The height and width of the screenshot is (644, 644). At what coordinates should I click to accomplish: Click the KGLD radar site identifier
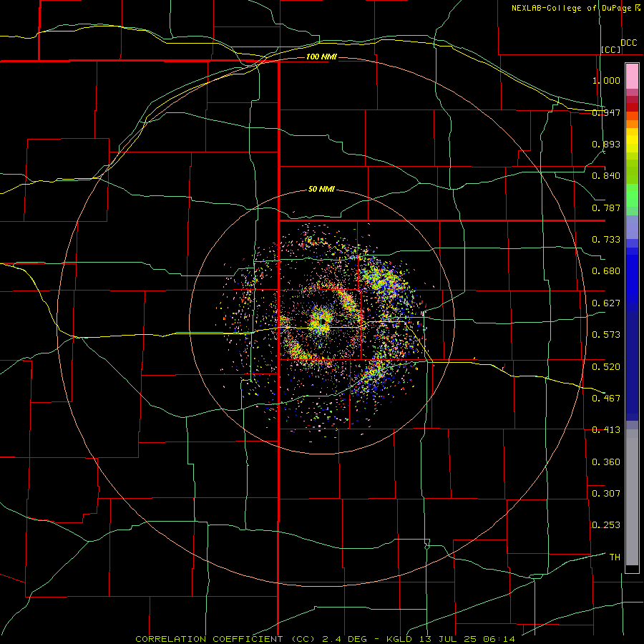399,639
